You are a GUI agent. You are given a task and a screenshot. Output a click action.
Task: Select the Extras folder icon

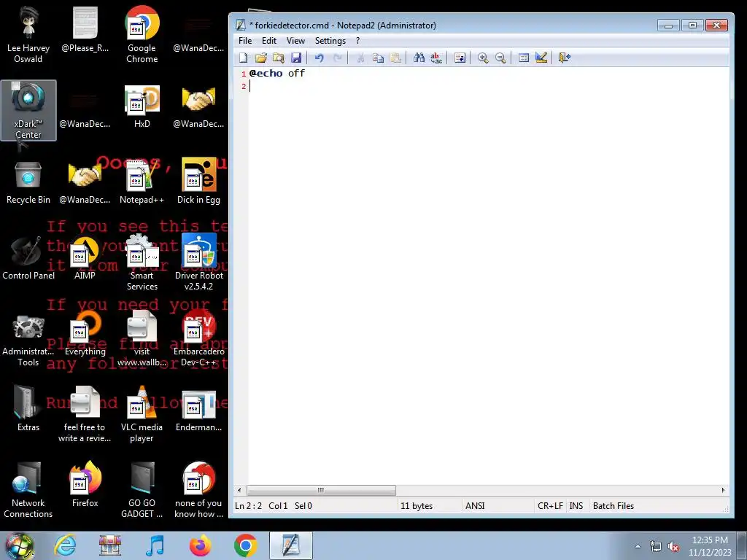coord(28,410)
